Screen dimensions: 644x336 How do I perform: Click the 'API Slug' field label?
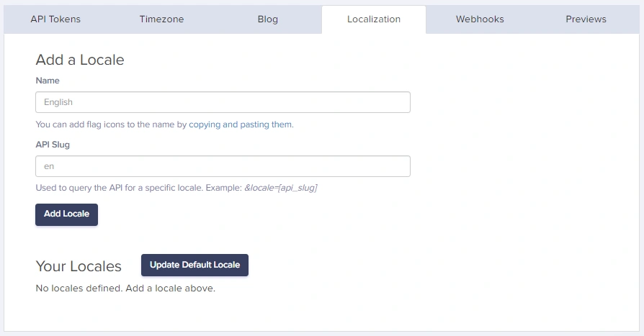[x=53, y=144]
